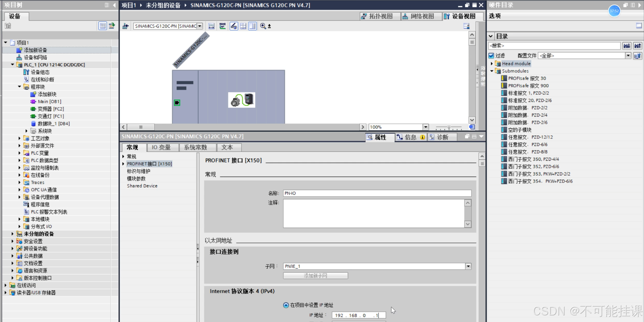The image size is (644, 322).
Task: Select 西门子报文 352, PZD-6/6 submodule
Action: point(534,166)
